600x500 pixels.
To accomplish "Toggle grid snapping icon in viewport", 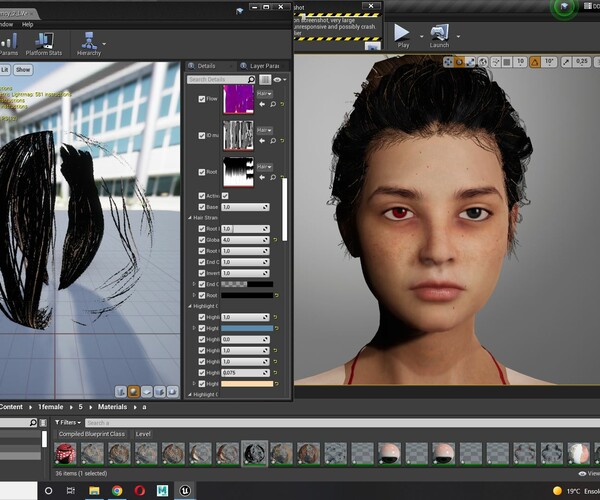I will click(507, 62).
